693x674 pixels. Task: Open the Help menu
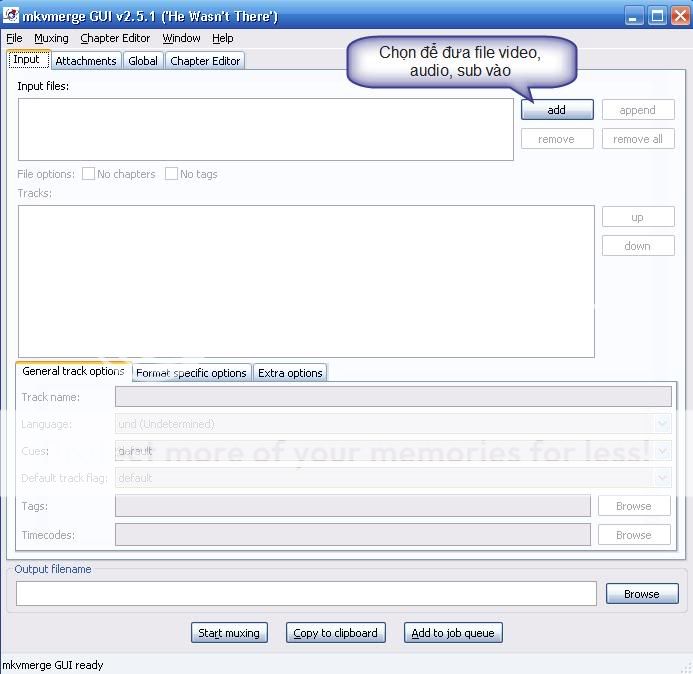point(223,38)
